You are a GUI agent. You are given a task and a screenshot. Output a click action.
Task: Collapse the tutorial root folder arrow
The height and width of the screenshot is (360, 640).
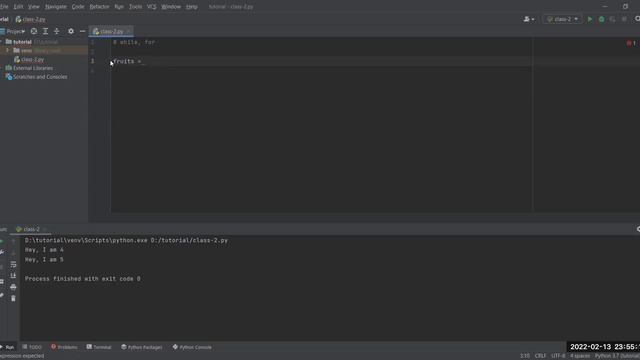pyautogui.click(x=1, y=42)
